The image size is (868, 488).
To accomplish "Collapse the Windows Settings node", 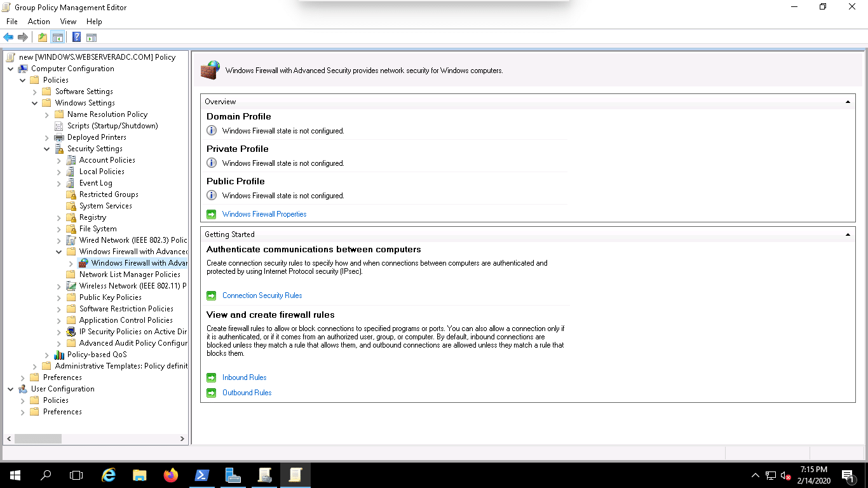I will (x=35, y=103).
